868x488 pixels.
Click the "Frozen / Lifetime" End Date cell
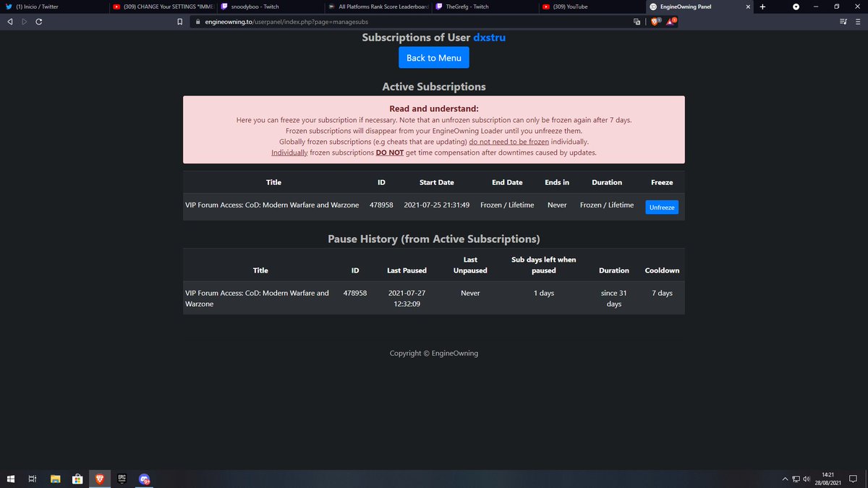(x=507, y=205)
